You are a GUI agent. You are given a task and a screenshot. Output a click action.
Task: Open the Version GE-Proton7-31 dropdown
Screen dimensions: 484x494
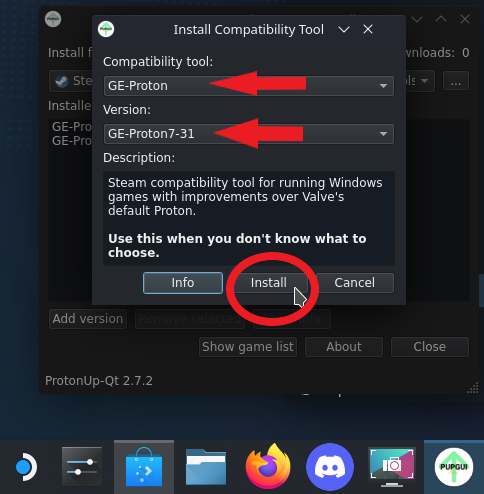point(249,134)
